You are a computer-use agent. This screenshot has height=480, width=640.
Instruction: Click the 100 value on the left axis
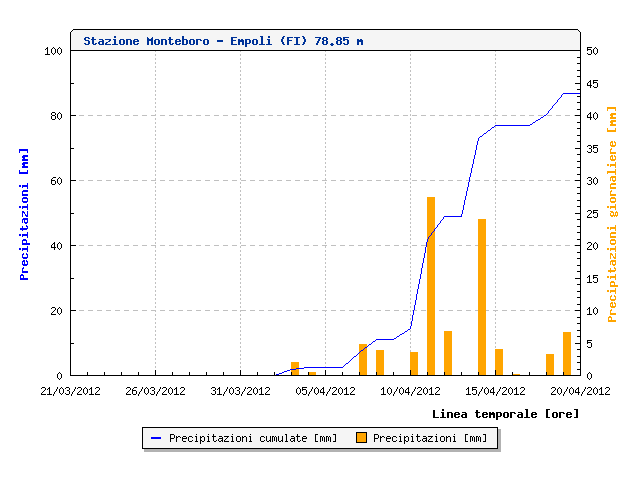click(x=53, y=51)
